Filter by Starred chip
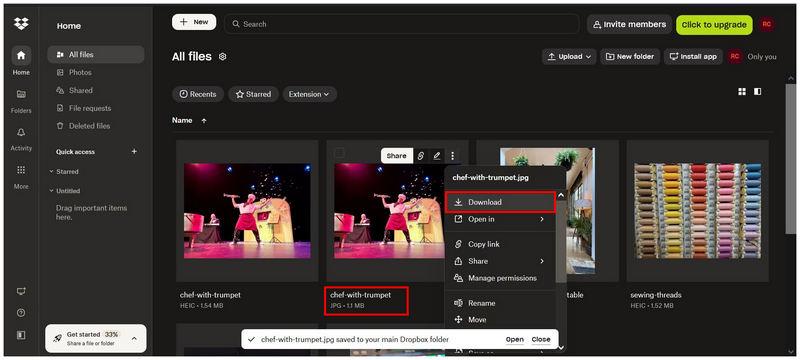800x360 pixels. [x=253, y=94]
